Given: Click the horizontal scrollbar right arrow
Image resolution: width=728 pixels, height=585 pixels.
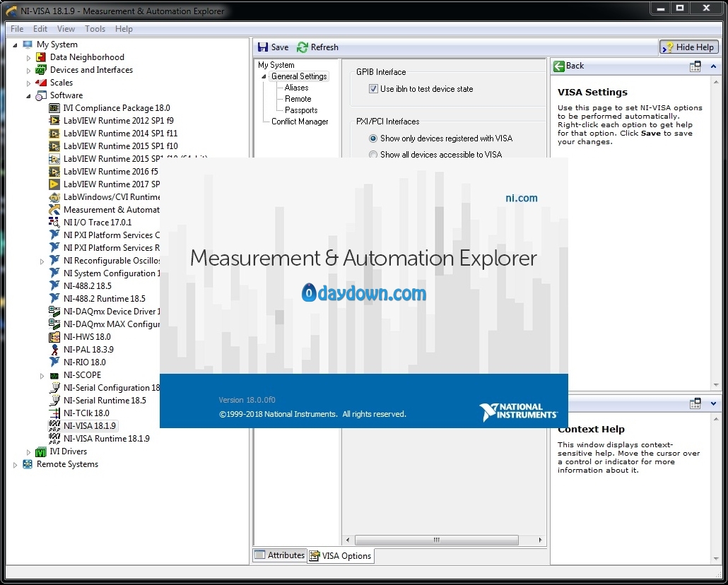Looking at the screenshot, I should pyautogui.click(x=540, y=540).
